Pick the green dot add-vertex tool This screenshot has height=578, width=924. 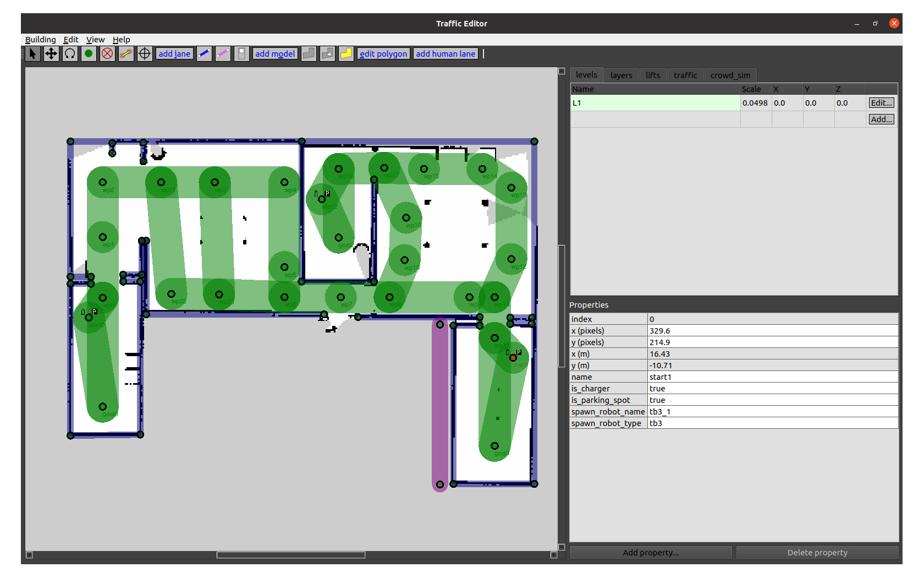coord(89,53)
